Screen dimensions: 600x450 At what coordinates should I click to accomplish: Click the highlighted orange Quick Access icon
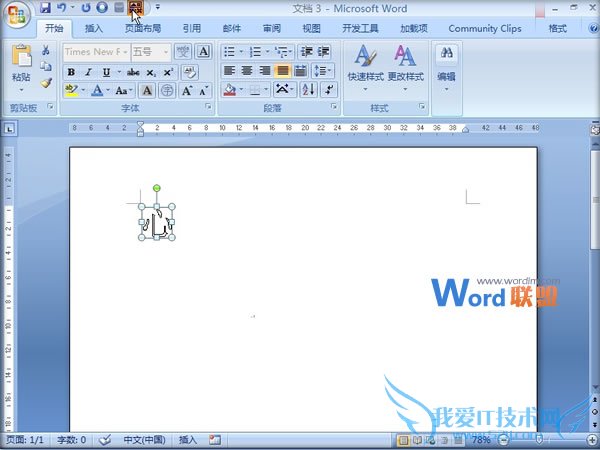coord(135,7)
